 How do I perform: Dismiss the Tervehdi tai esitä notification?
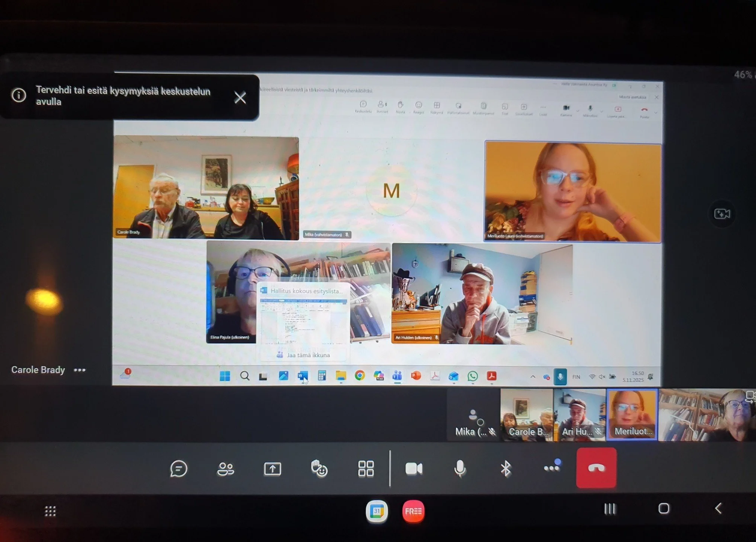coord(240,98)
